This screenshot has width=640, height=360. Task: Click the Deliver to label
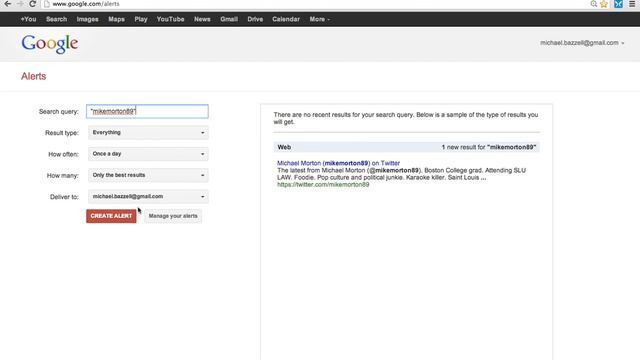point(64,197)
